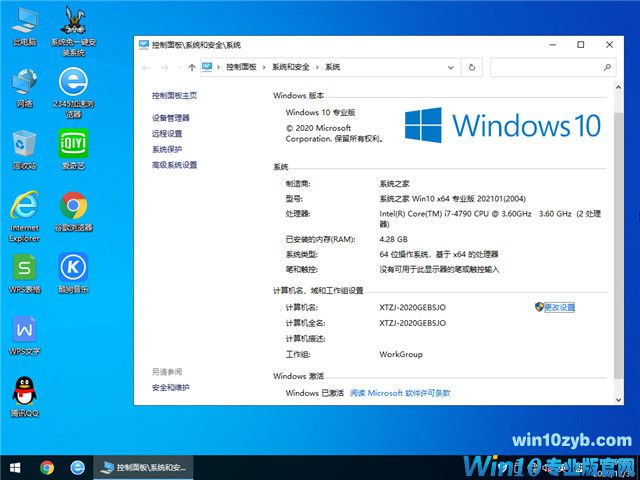Refresh the System page

pos(472,67)
